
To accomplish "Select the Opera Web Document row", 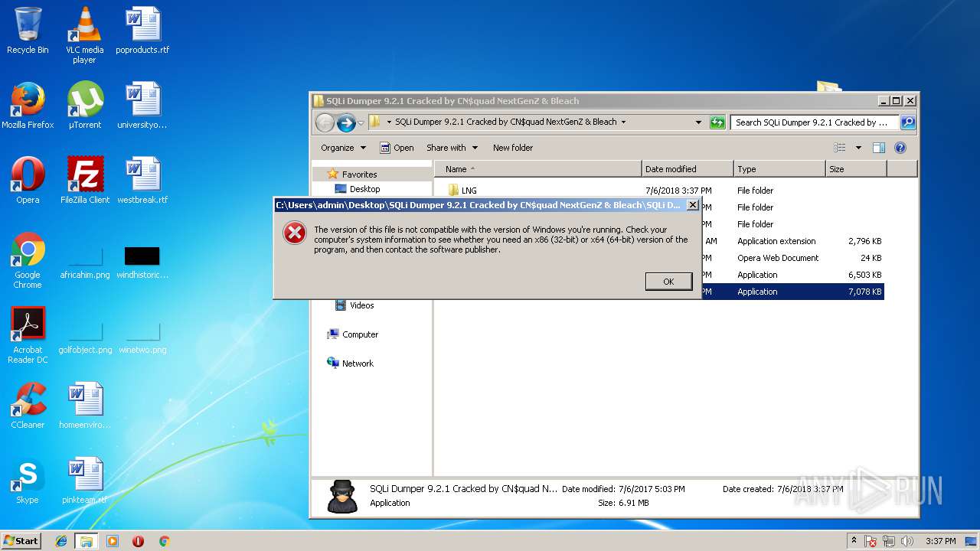I will coord(793,258).
